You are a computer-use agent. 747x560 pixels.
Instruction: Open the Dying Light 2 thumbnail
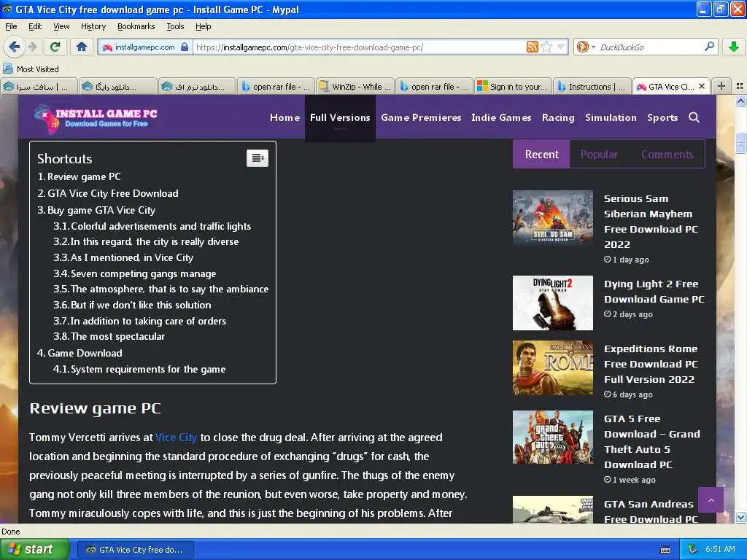[553, 303]
